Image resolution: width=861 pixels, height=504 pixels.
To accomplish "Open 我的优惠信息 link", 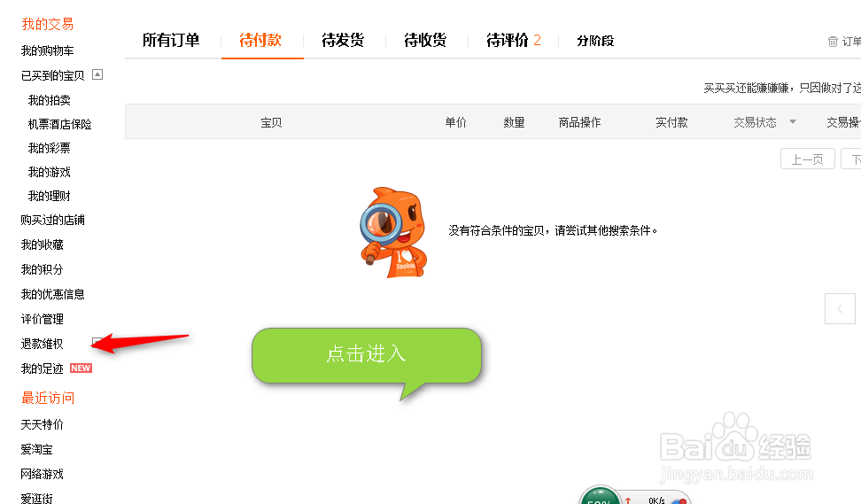I will (x=53, y=294).
